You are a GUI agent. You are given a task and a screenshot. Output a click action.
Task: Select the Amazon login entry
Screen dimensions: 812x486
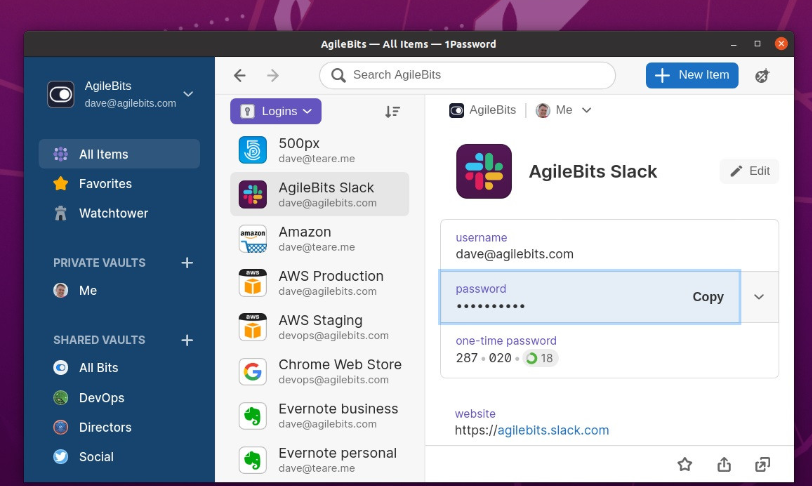320,239
